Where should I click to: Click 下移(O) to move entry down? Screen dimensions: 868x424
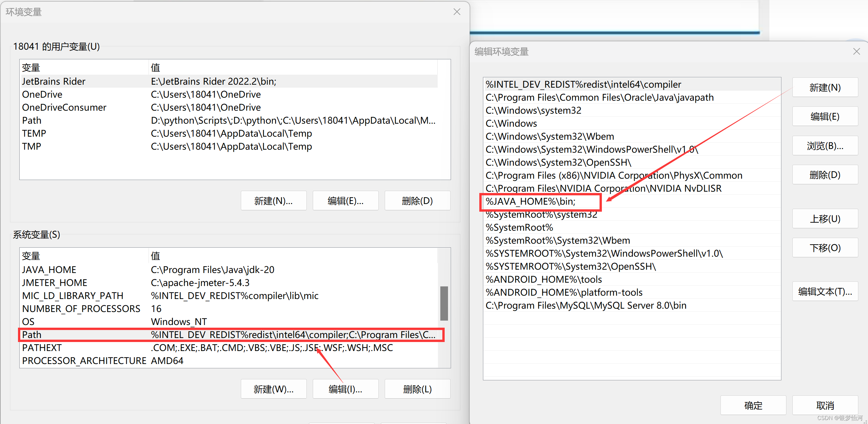[825, 247]
